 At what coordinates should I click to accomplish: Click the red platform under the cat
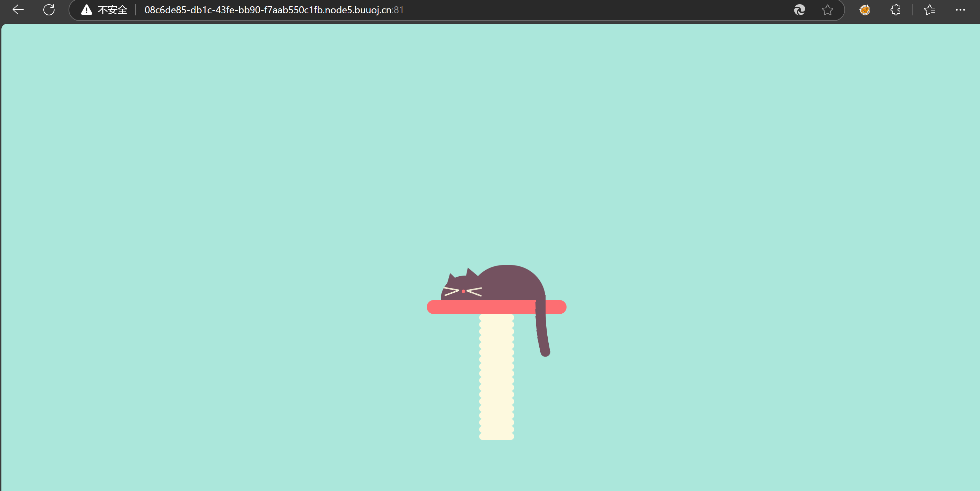497,307
